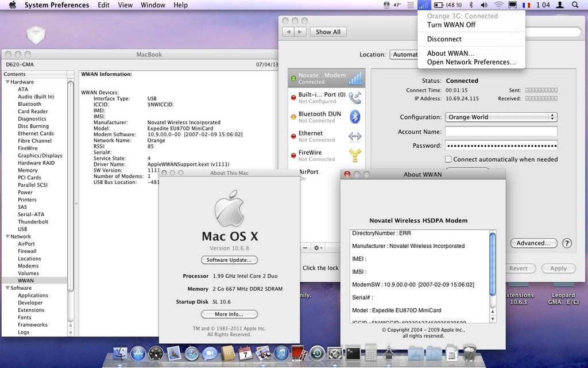Viewport: 588px width, 368px height.
Task: Open the network action gear menu
Action: click(318, 248)
